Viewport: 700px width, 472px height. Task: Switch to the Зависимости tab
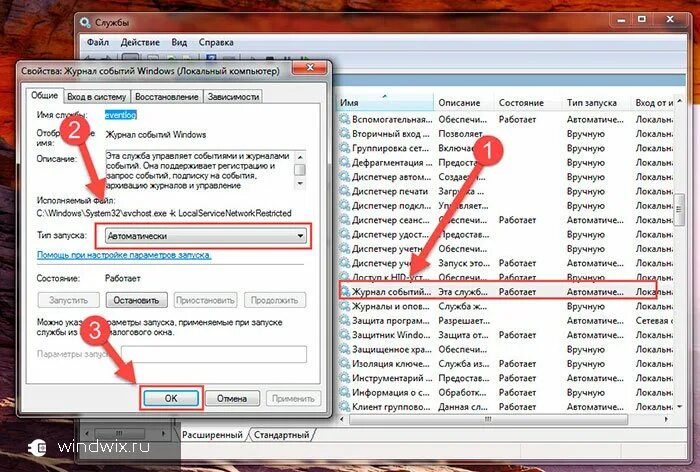coord(233,96)
